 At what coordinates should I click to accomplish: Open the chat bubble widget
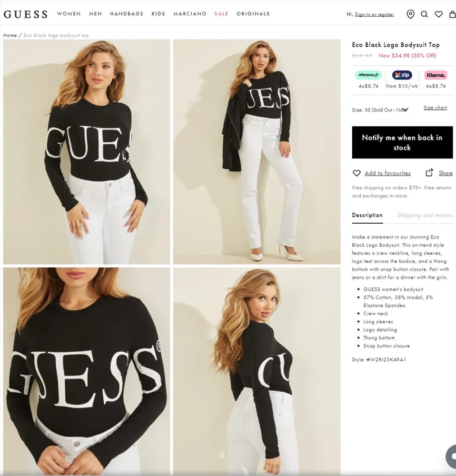(x=451, y=456)
